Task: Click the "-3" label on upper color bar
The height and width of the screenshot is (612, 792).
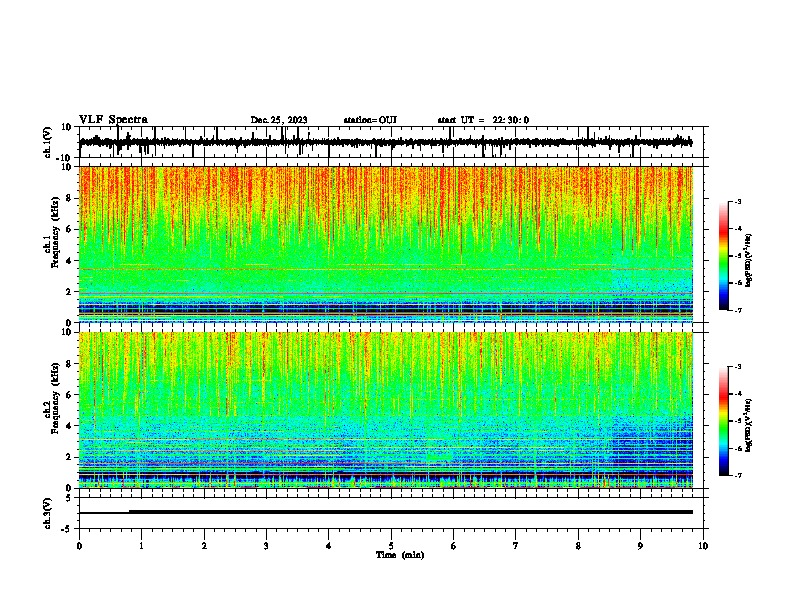Action: (x=737, y=202)
